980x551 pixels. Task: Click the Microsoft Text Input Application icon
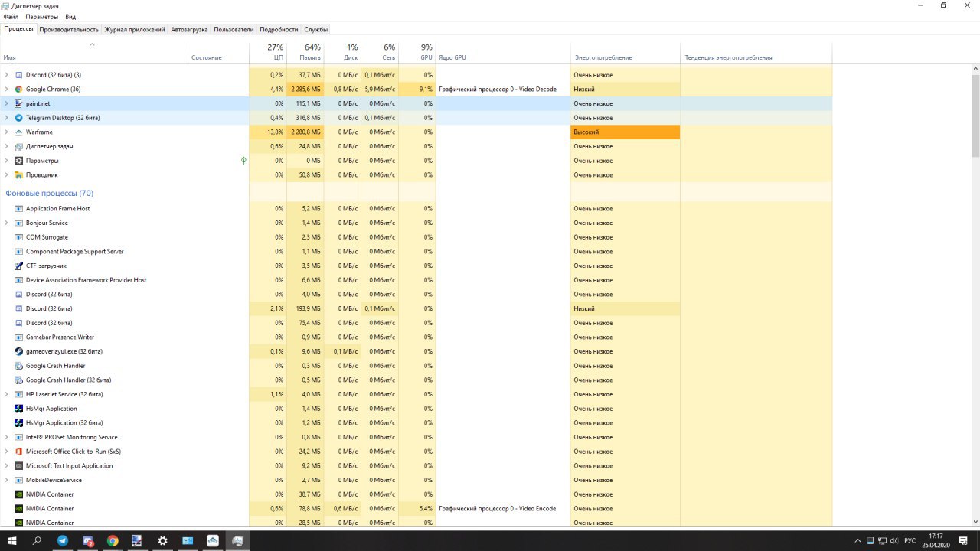[x=19, y=465]
